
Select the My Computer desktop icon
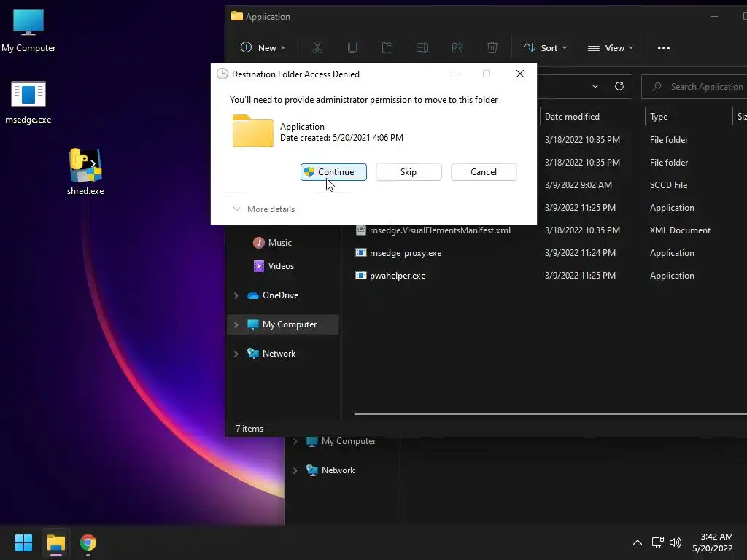28,31
